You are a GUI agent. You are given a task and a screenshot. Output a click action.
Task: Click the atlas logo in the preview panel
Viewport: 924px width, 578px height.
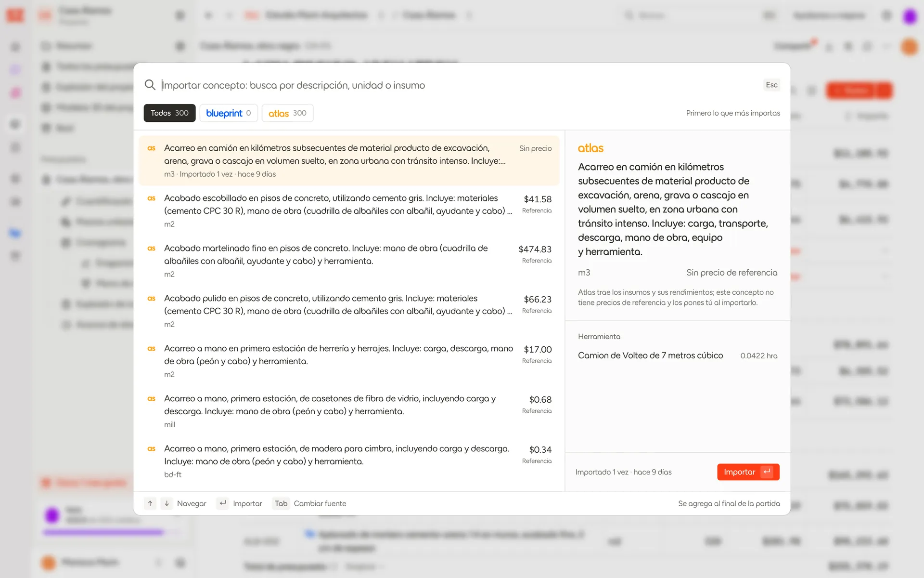coord(590,148)
